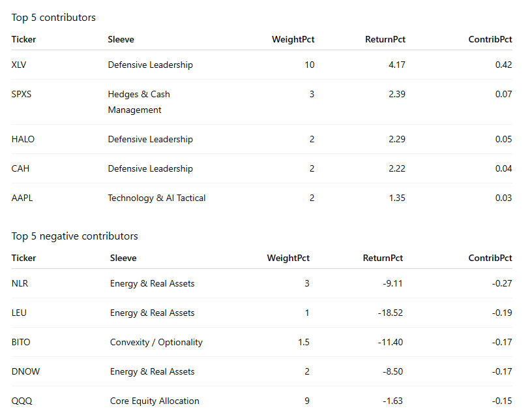This screenshot has width=532, height=419.
Task: Click the AAPL ticker cell
Action: tap(22, 198)
